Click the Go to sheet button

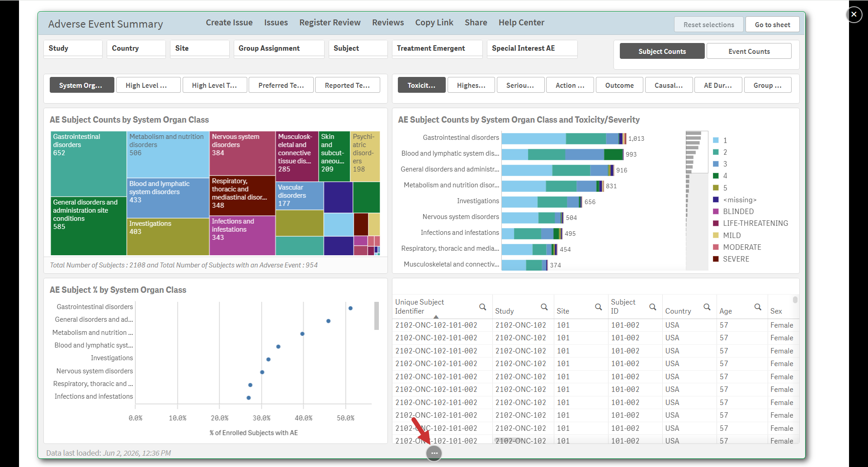coord(772,24)
